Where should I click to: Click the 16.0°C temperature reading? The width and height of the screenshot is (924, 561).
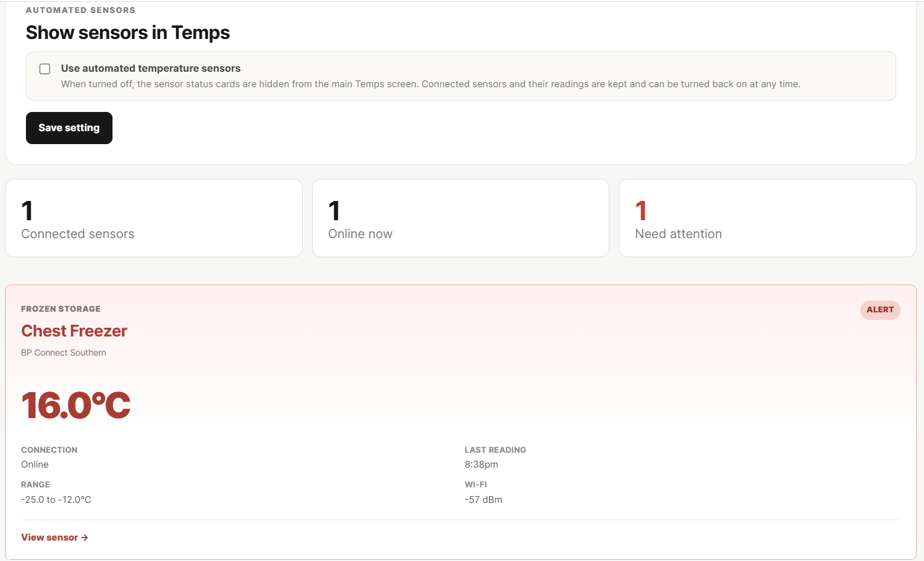[76, 406]
